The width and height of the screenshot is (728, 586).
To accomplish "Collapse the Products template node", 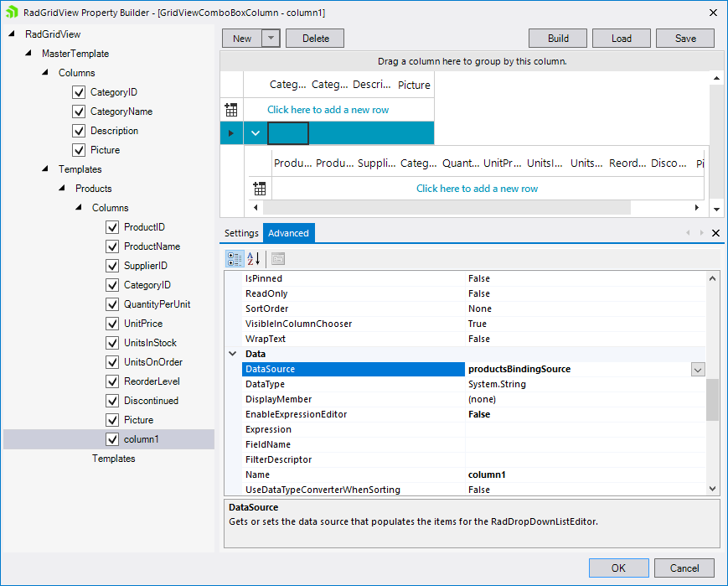I will [62, 188].
